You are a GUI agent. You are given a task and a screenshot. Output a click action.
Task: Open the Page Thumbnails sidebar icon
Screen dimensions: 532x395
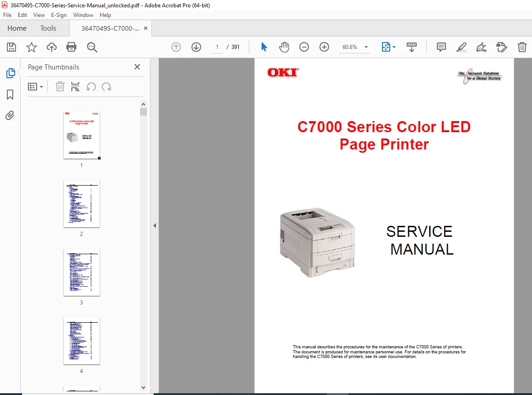coord(11,73)
